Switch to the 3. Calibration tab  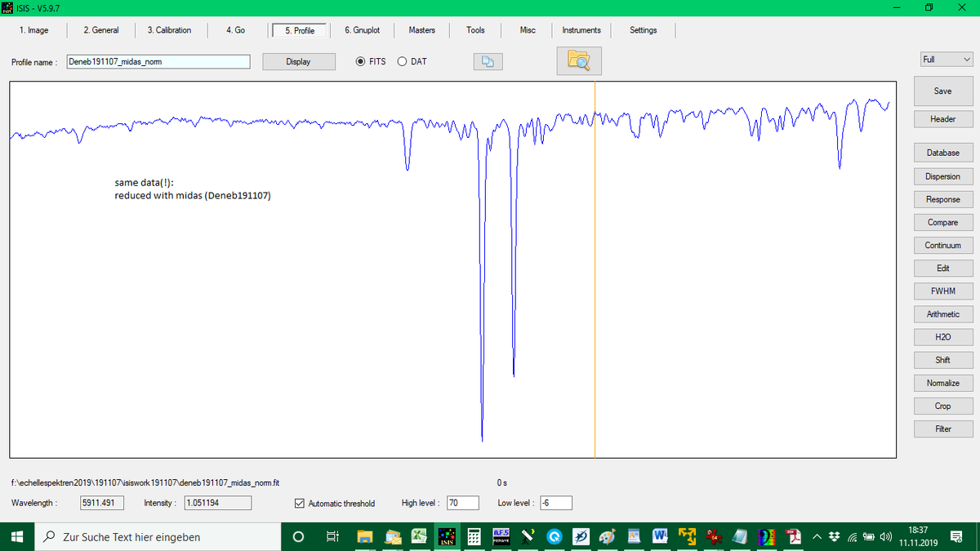169,30
